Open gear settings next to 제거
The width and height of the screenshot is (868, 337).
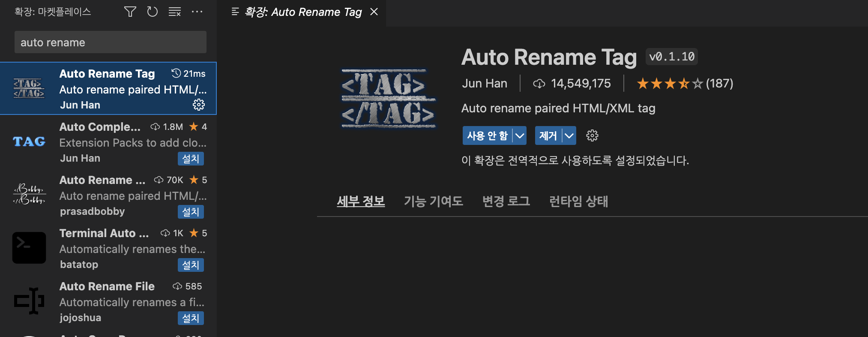[x=592, y=136]
